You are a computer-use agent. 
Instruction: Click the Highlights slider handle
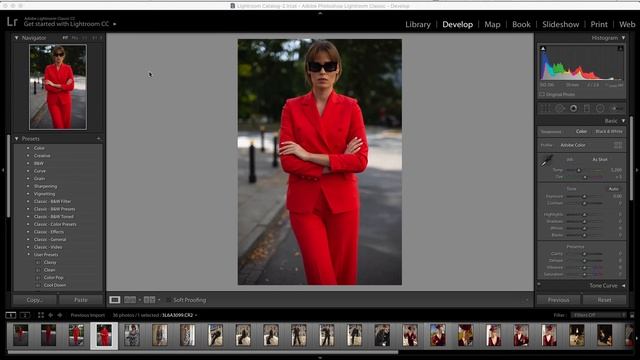[584, 214]
